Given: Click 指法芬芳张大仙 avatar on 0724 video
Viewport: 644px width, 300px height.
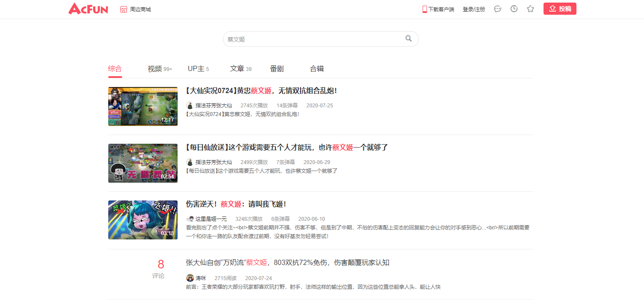Looking at the screenshot, I should pyautogui.click(x=190, y=105).
